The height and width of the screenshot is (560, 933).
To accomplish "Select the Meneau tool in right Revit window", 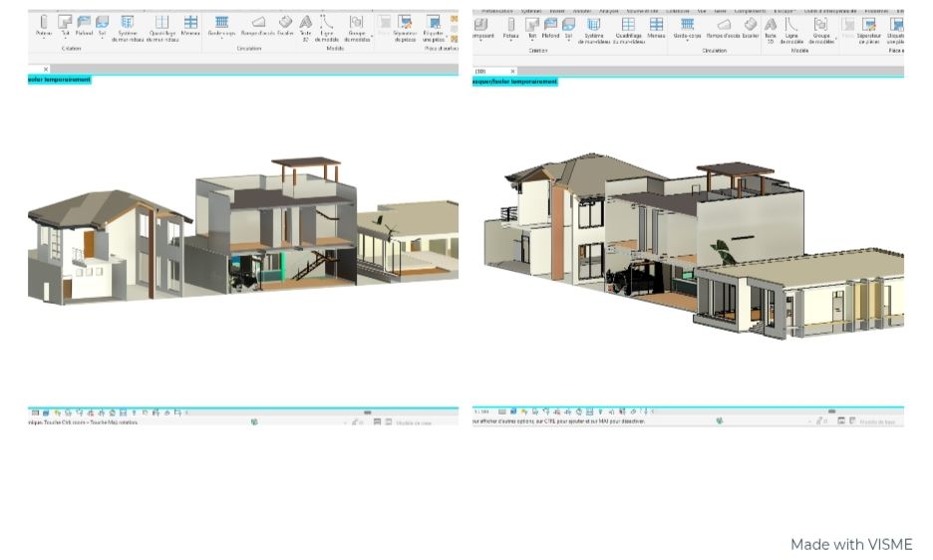I will point(656,27).
